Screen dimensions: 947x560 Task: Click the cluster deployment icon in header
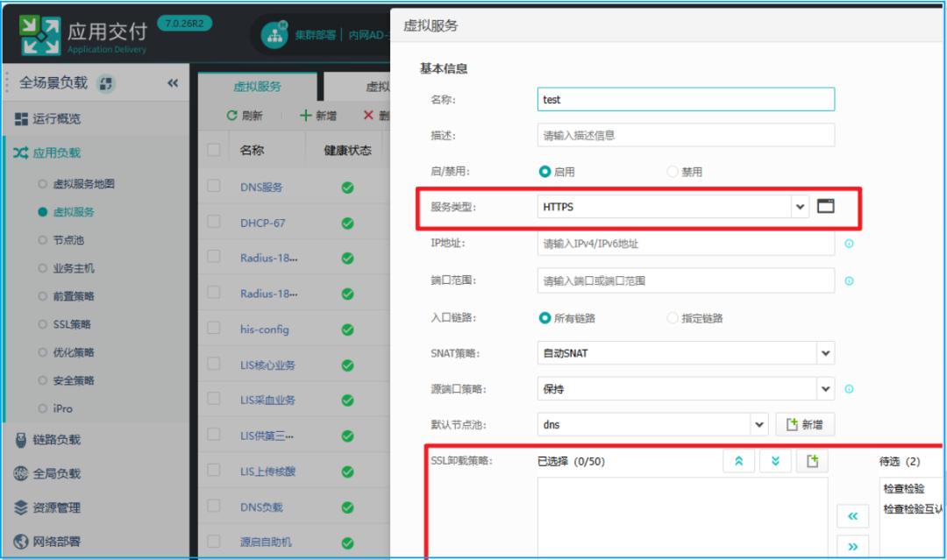coord(274,35)
